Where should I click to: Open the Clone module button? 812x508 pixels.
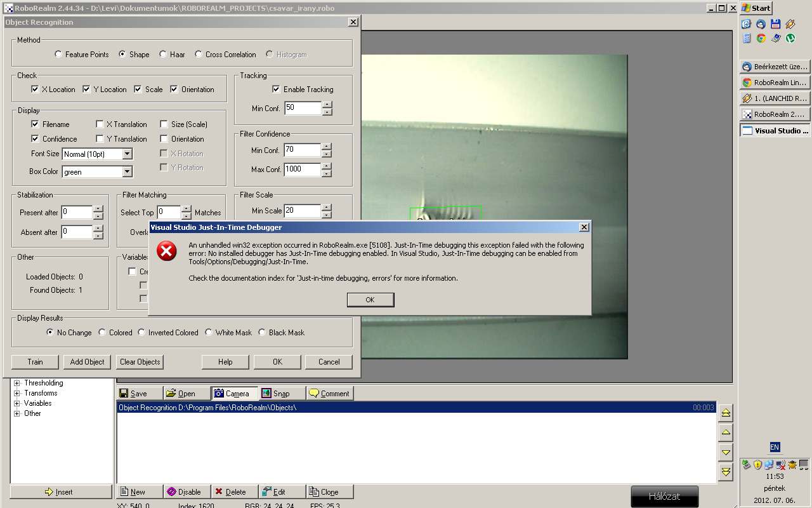point(329,492)
